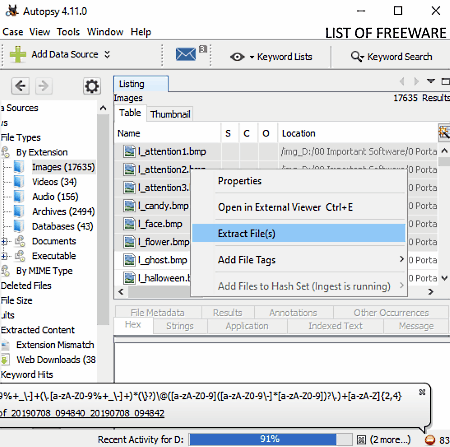Viewport: 450px width, 447px height.
Task: Click the 20190708_094840 underlined link
Action: point(48,413)
